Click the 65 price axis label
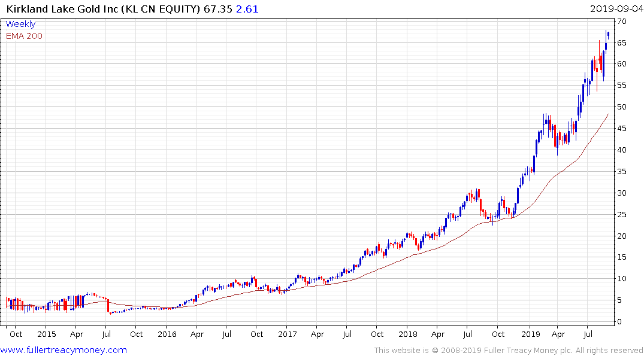Screen dimensions: 644x359 622,42
